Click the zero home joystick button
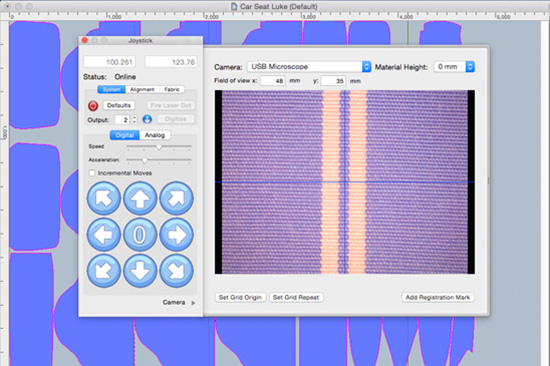This screenshot has width=550, height=366. click(140, 235)
